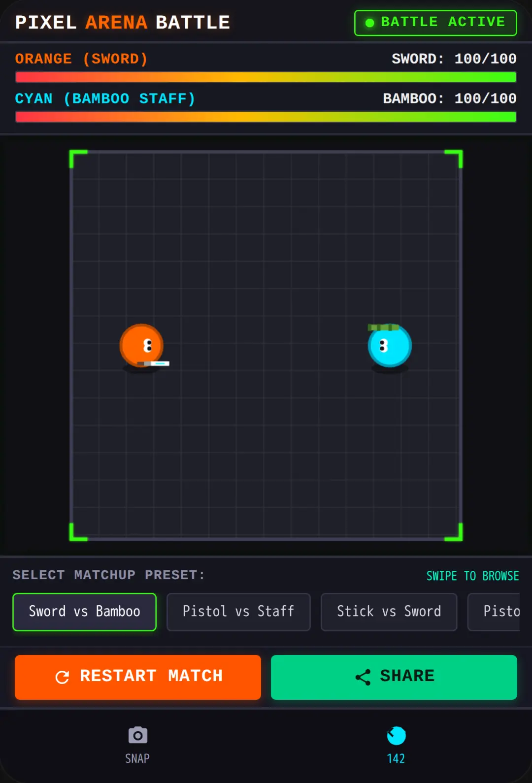The image size is (532, 783).
Task: Click the green Battle Active status dot
Action: (369, 23)
